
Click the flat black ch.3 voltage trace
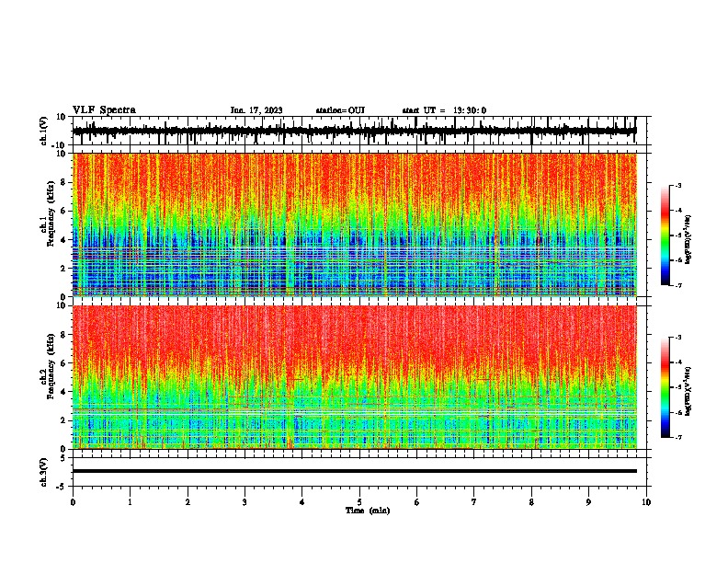coord(355,471)
